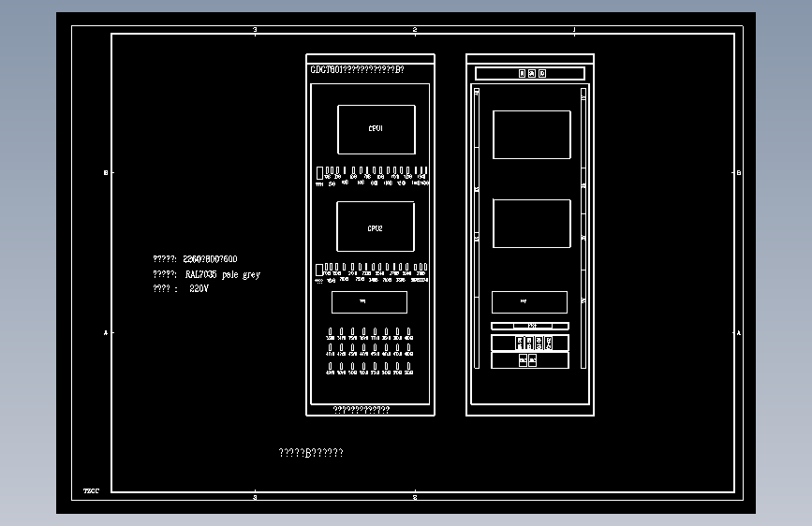The height and width of the screenshot is (526, 812).
Task: Click the CPU2 module rectangle
Action: click(x=376, y=226)
